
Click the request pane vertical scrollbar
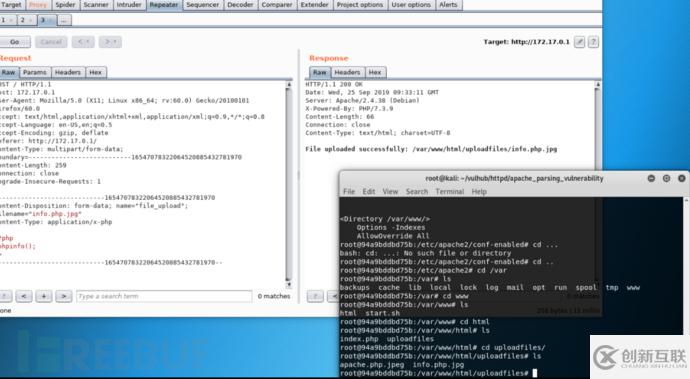pyautogui.click(x=289, y=184)
